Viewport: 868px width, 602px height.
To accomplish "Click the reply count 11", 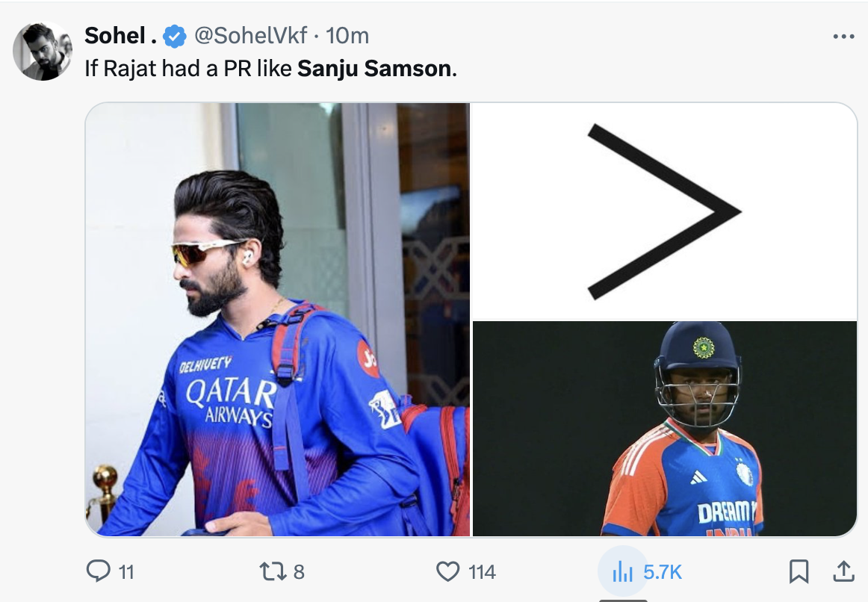I will pos(126,572).
